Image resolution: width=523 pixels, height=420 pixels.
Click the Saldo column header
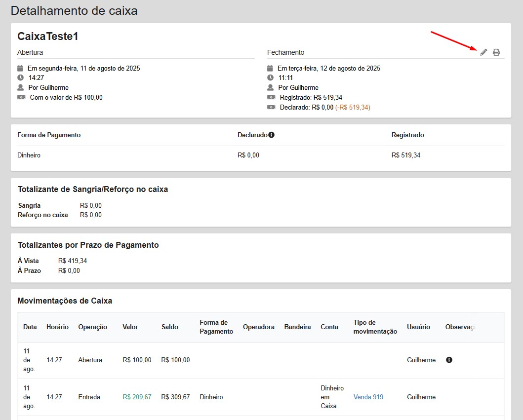click(x=169, y=327)
